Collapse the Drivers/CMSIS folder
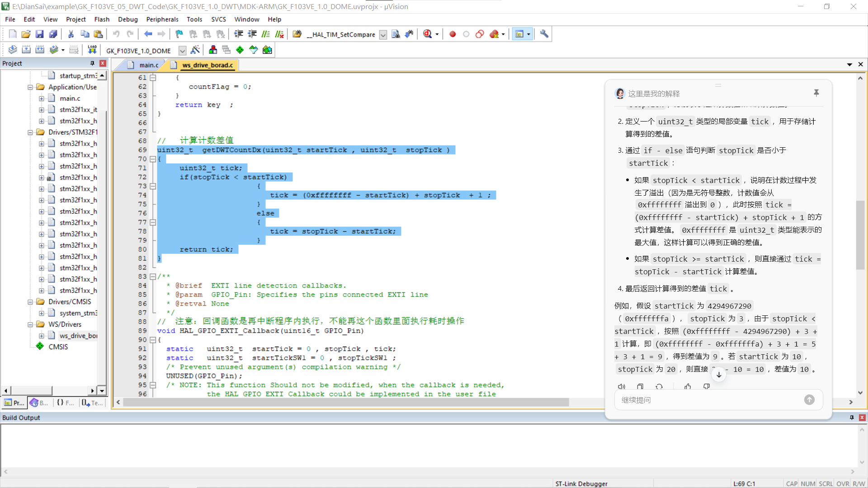 (x=30, y=301)
